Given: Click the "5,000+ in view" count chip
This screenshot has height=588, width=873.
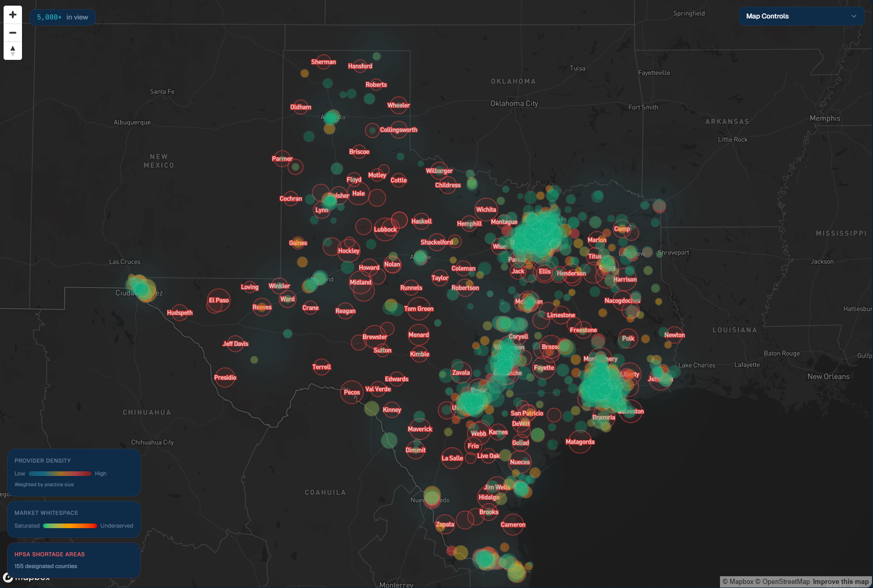Looking at the screenshot, I should 62,17.
